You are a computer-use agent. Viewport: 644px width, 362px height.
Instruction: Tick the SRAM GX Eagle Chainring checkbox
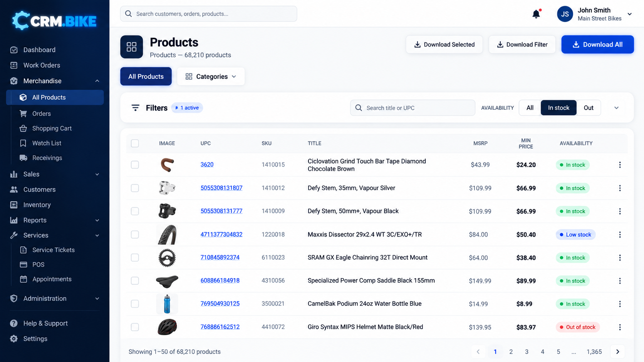pyautogui.click(x=135, y=257)
